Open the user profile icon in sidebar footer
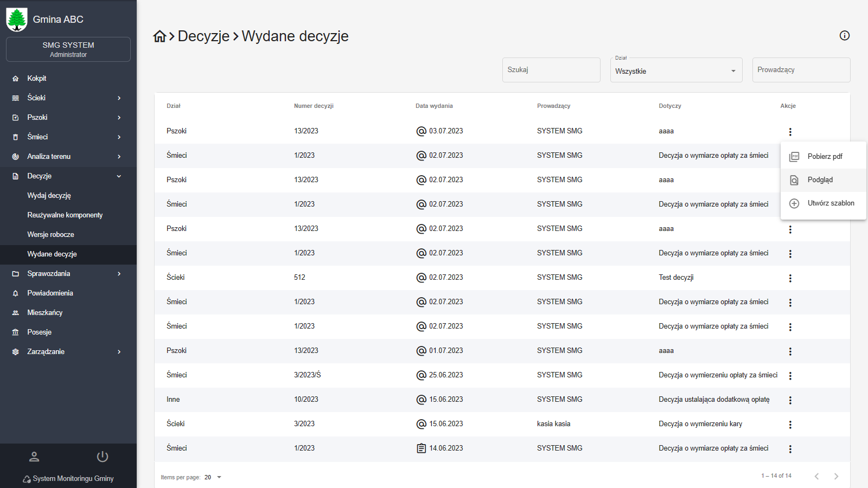This screenshot has width=868, height=488. [x=34, y=457]
